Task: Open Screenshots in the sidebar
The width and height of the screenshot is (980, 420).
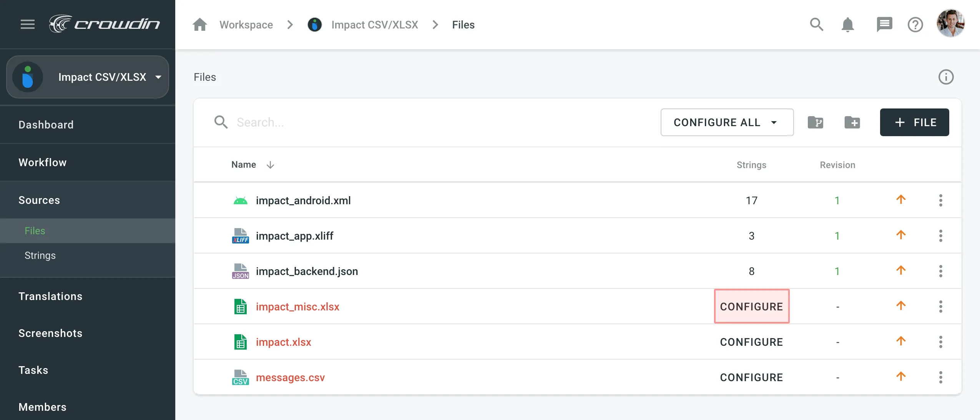Action: coord(50,333)
